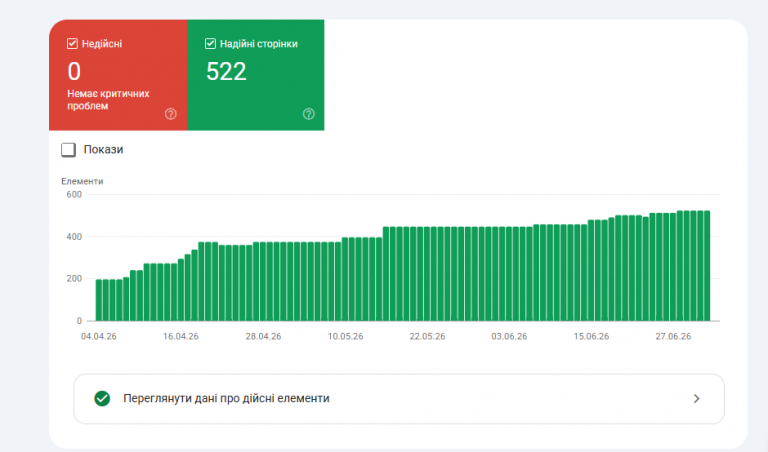Select the red Недійсні card showing 0

118,75
